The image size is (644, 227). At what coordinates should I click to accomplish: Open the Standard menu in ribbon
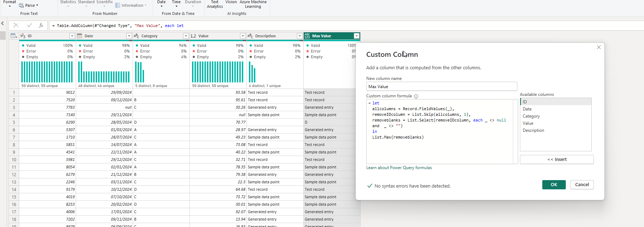click(x=86, y=3)
